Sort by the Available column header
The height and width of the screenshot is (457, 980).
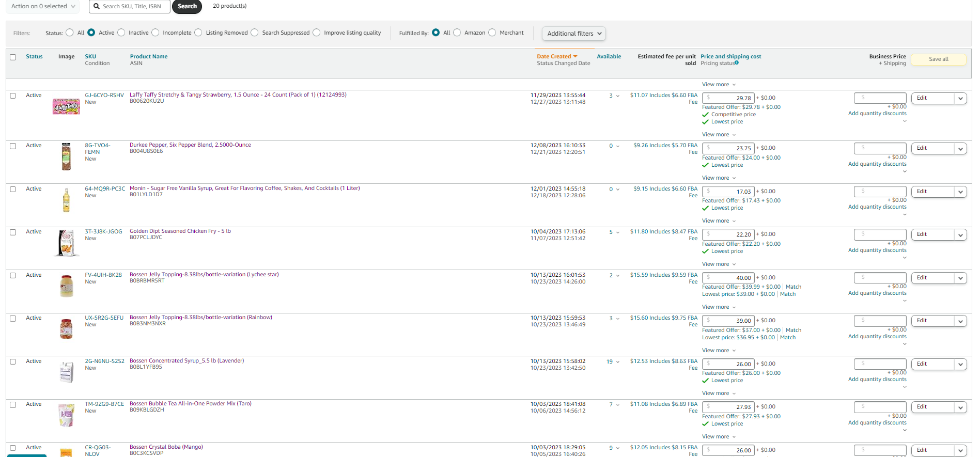point(609,56)
